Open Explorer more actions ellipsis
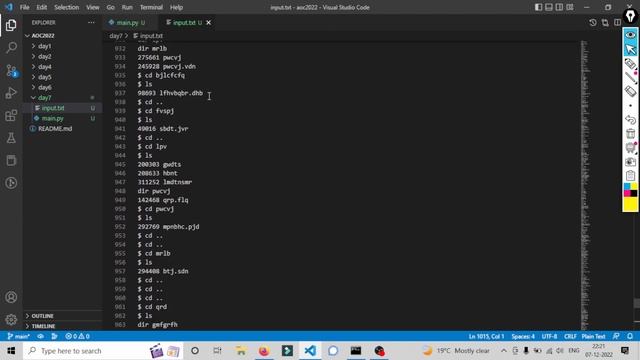640x360 pixels. (x=91, y=22)
